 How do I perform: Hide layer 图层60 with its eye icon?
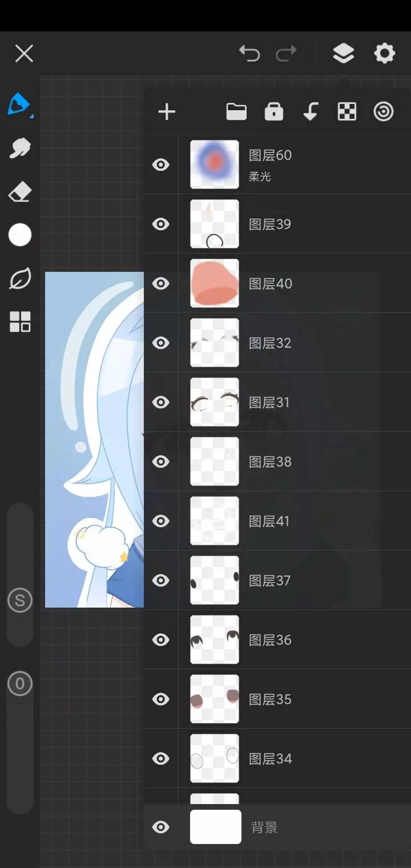point(161,165)
